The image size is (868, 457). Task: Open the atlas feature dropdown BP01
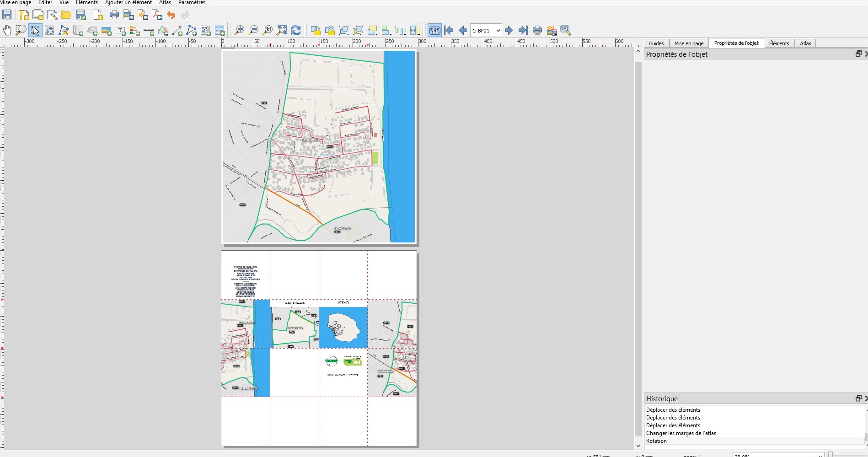486,31
